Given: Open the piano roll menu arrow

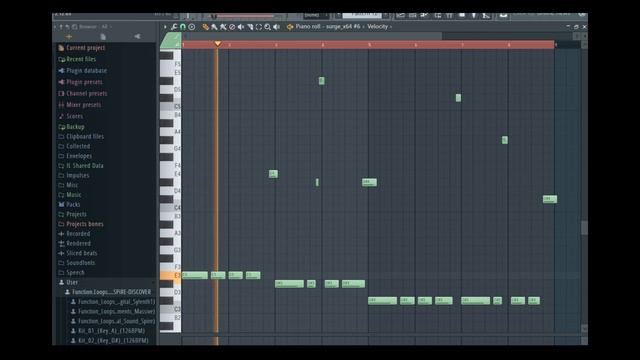Looking at the screenshot, I should 165,27.
